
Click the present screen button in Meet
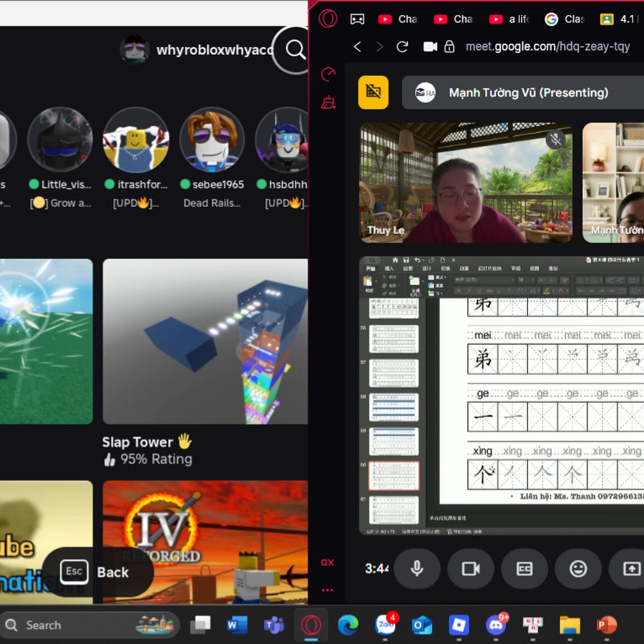point(627,569)
